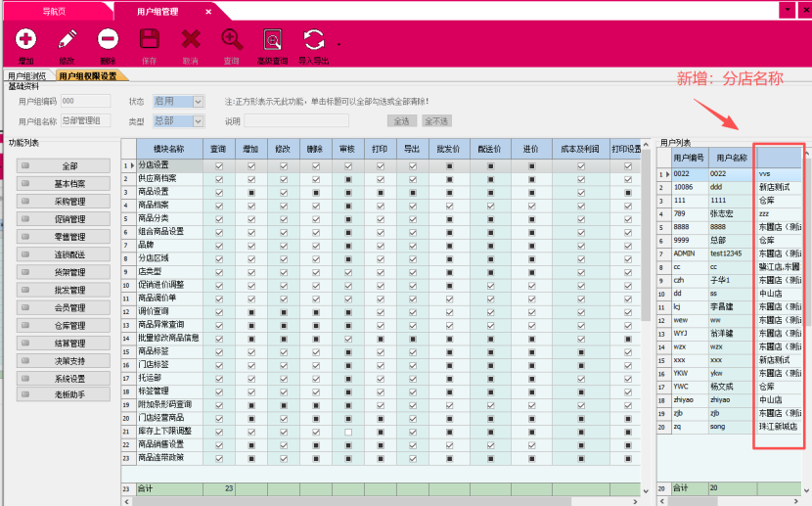The width and height of the screenshot is (812, 506).
Task: Click the 用户名称 column header
Action: 732,158
